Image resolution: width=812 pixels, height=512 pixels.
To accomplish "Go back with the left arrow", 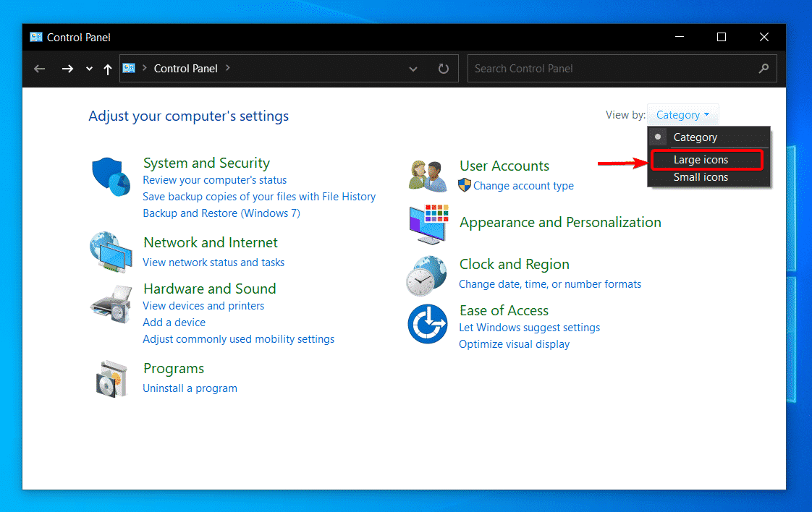I will tap(39, 69).
